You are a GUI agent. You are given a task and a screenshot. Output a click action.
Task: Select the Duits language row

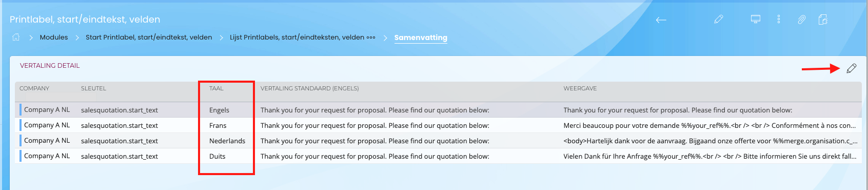pyautogui.click(x=438, y=156)
